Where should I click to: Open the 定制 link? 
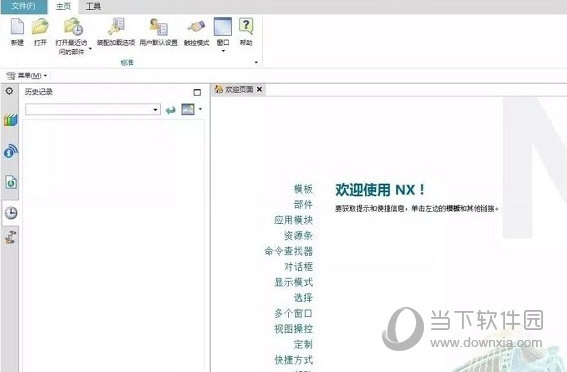click(303, 344)
